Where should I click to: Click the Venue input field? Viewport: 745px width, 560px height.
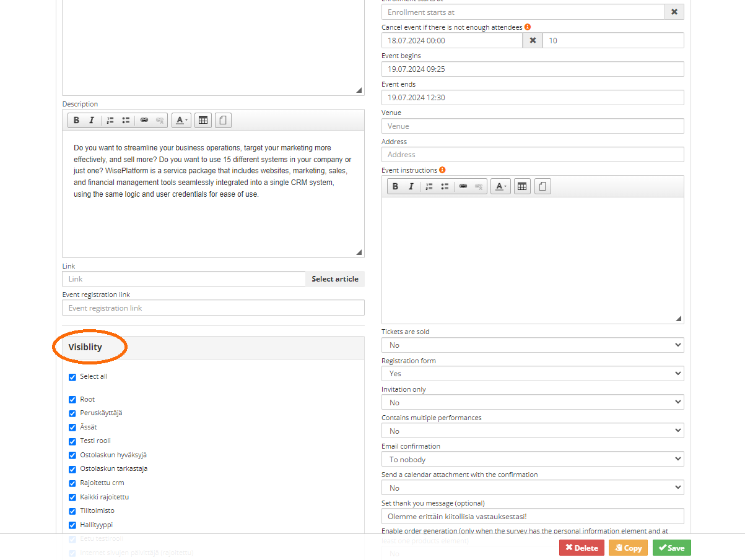pyautogui.click(x=533, y=126)
